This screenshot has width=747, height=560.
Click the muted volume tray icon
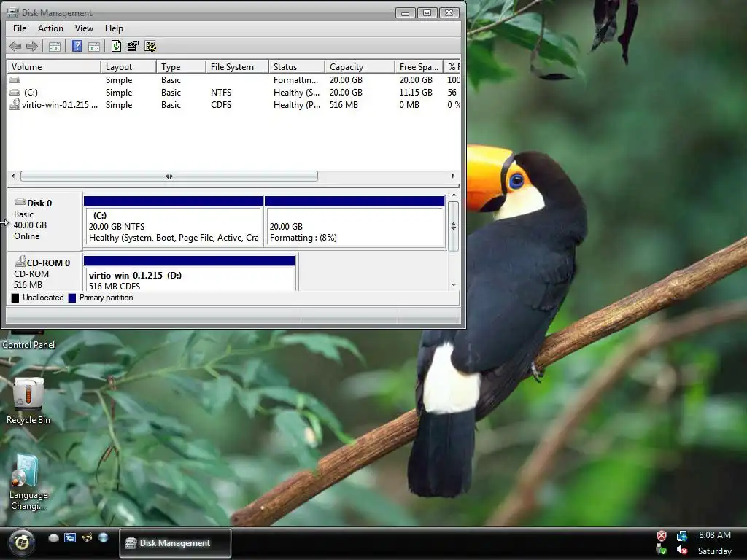coord(682,551)
